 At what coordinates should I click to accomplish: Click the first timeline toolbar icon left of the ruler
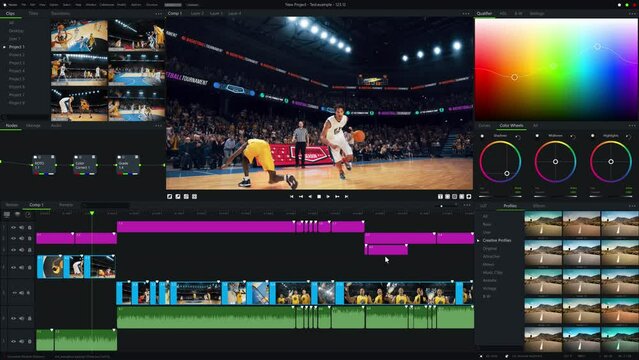click(x=7, y=214)
